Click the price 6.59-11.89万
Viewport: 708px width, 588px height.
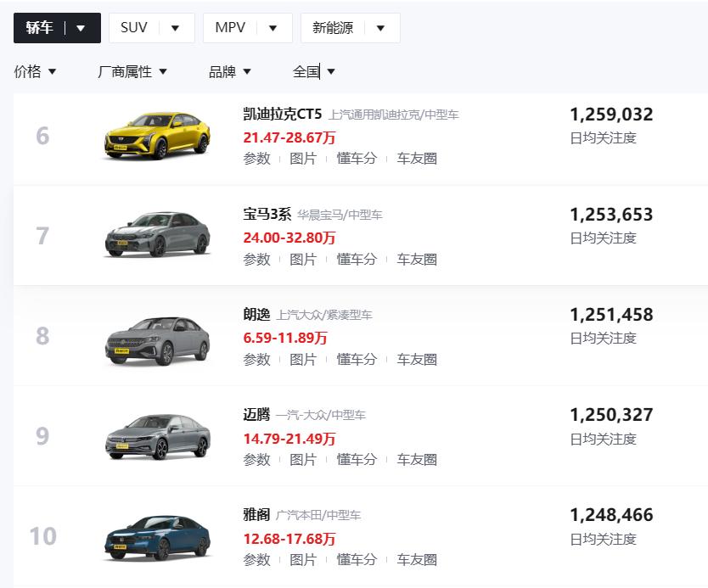[285, 338]
